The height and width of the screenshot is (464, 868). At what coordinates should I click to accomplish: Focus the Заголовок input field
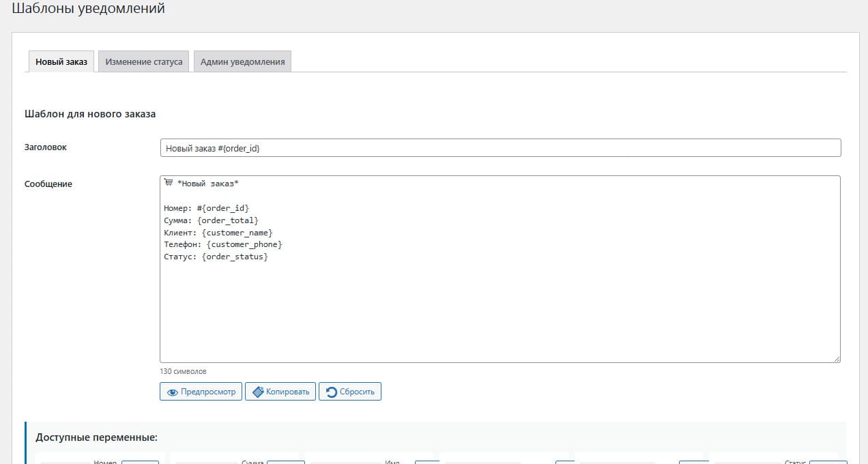(500, 148)
